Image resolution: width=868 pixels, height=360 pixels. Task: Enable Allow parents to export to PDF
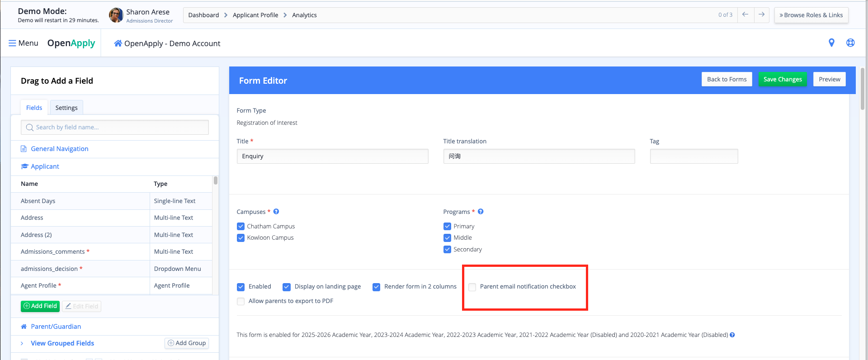coord(241,301)
